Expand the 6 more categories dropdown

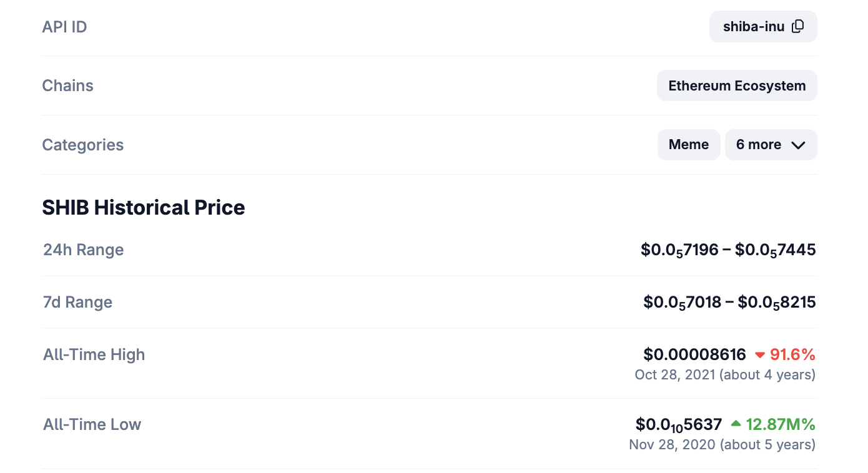771,145
